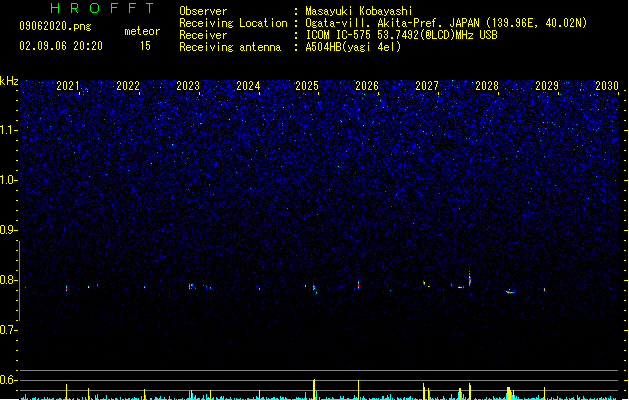Click the Receiving Location field label
Image resolution: width=629 pixels, height=400 pixels.
[233, 23]
